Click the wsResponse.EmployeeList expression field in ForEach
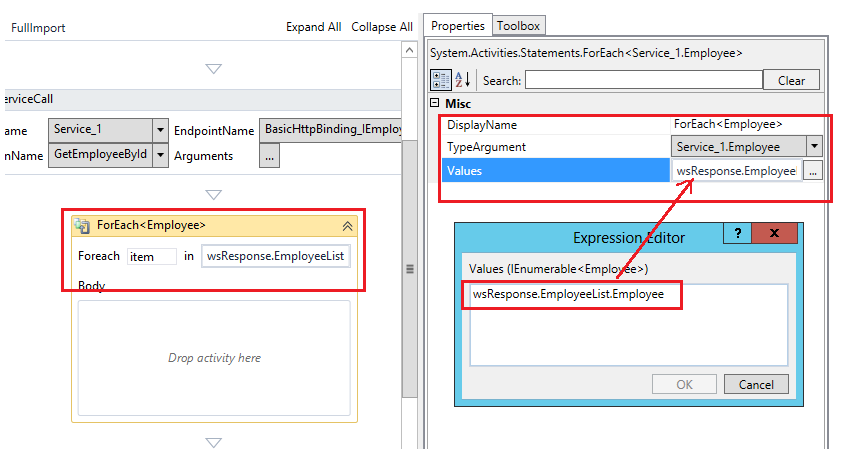 pos(276,256)
